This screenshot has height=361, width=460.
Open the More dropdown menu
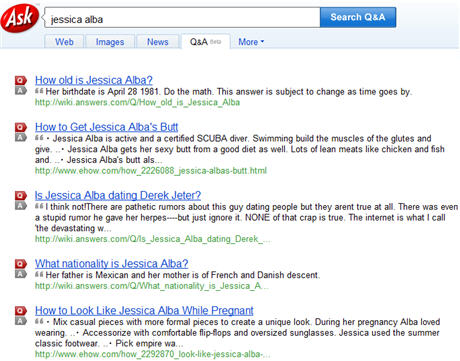pyautogui.click(x=251, y=42)
